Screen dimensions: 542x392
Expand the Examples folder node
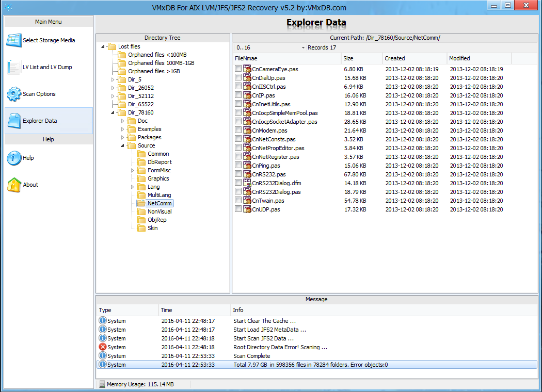pyautogui.click(x=122, y=129)
